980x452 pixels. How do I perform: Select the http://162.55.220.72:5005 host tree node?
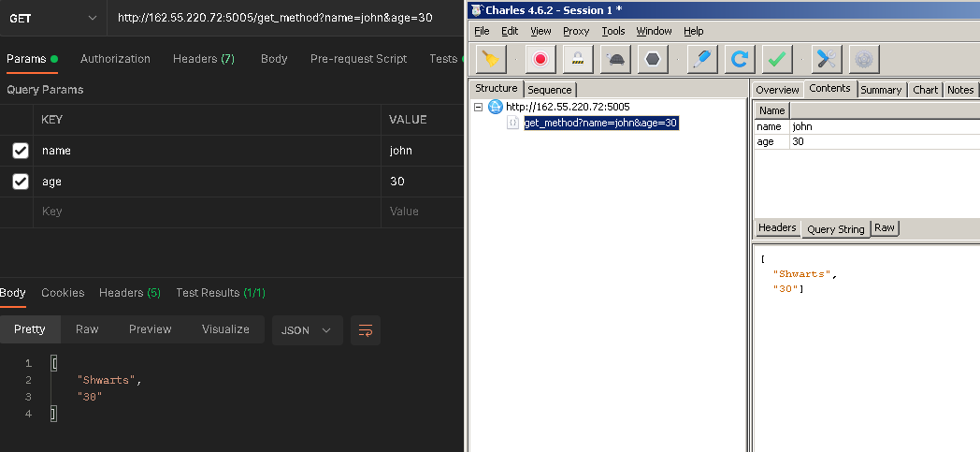click(x=568, y=107)
